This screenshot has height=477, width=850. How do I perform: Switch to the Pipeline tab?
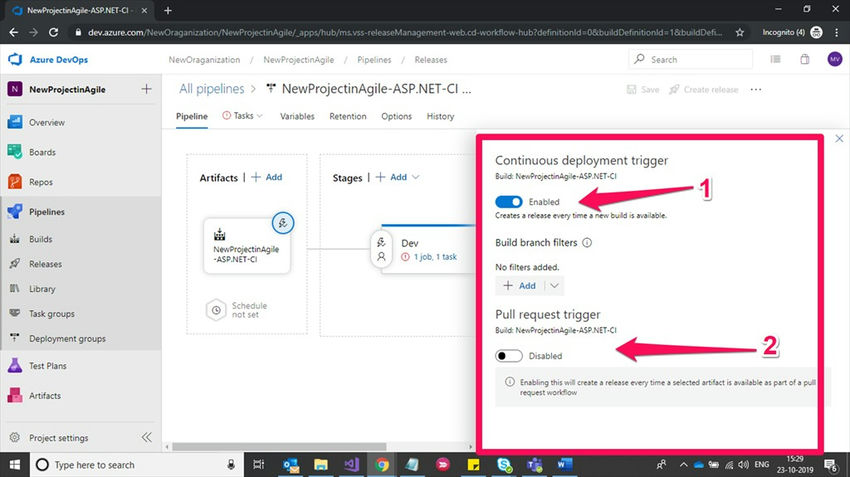tap(192, 116)
